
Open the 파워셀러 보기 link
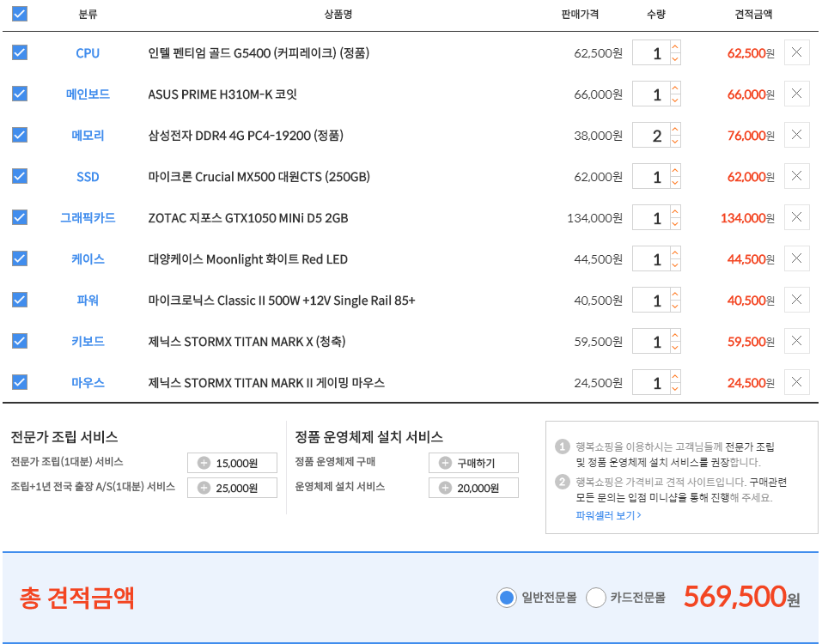pos(608,515)
